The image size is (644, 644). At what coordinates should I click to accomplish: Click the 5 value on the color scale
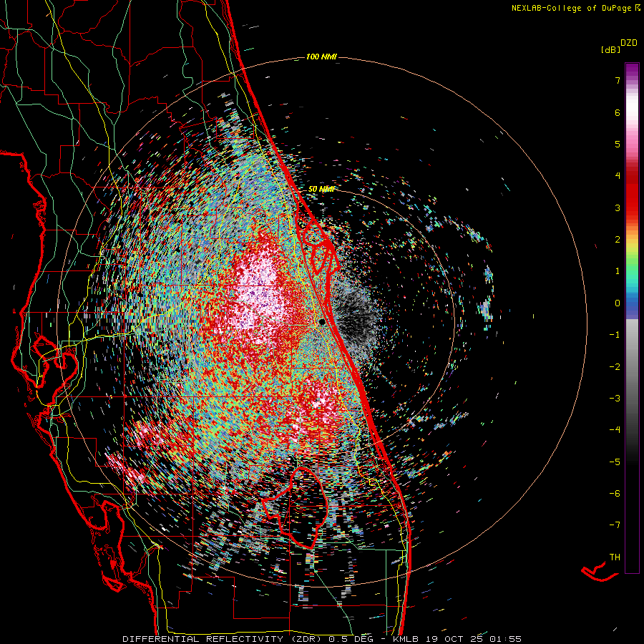(618, 144)
